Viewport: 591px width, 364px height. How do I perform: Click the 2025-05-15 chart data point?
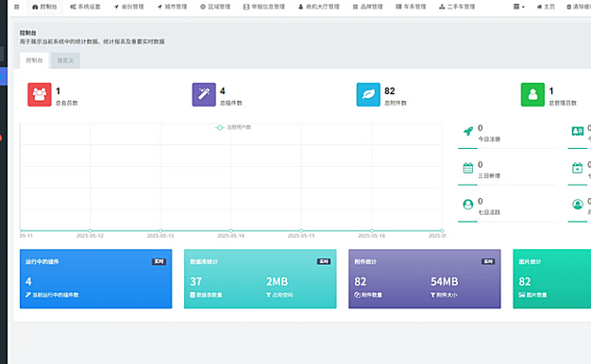pos(301,230)
